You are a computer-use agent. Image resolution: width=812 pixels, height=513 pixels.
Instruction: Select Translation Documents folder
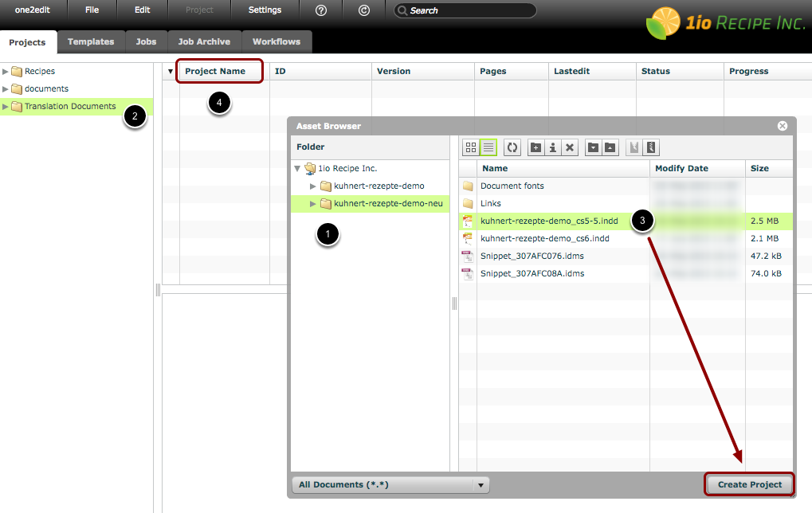coord(70,107)
